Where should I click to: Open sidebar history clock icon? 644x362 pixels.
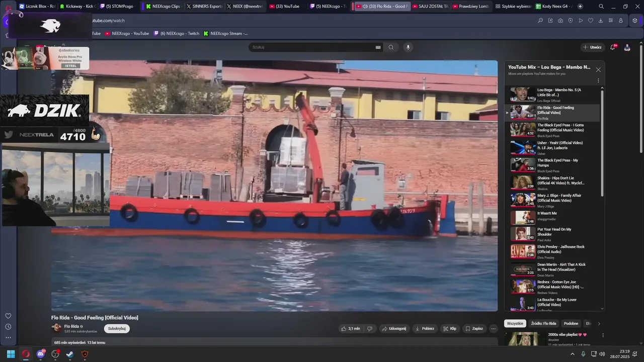click(8, 327)
